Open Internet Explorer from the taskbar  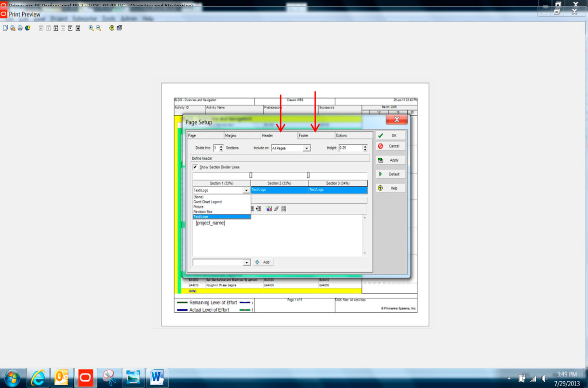(x=38, y=378)
